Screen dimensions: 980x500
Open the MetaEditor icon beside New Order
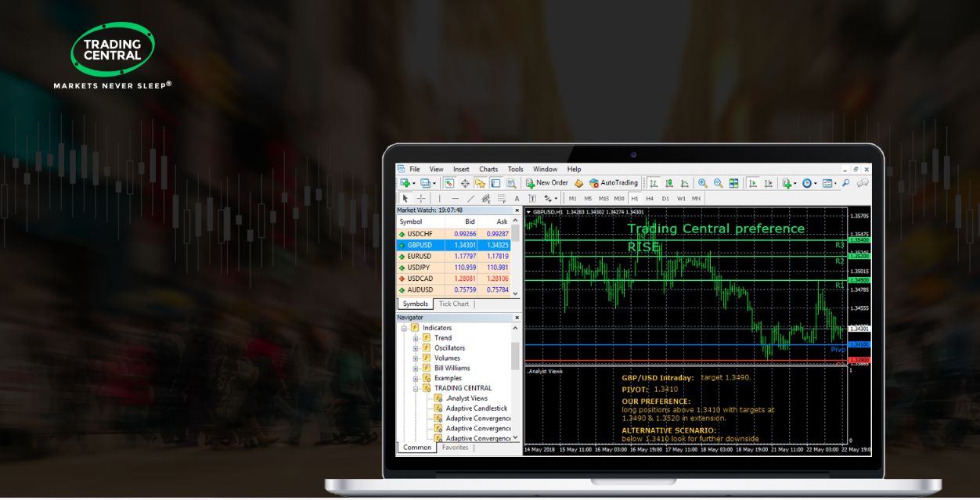tap(579, 183)
